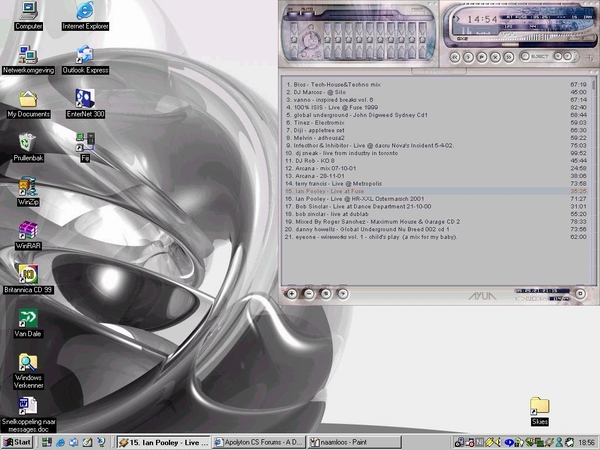Screen dimensions: 600x450
Task: Click the playlist remove (−) button
Action: tap(308, 293)
